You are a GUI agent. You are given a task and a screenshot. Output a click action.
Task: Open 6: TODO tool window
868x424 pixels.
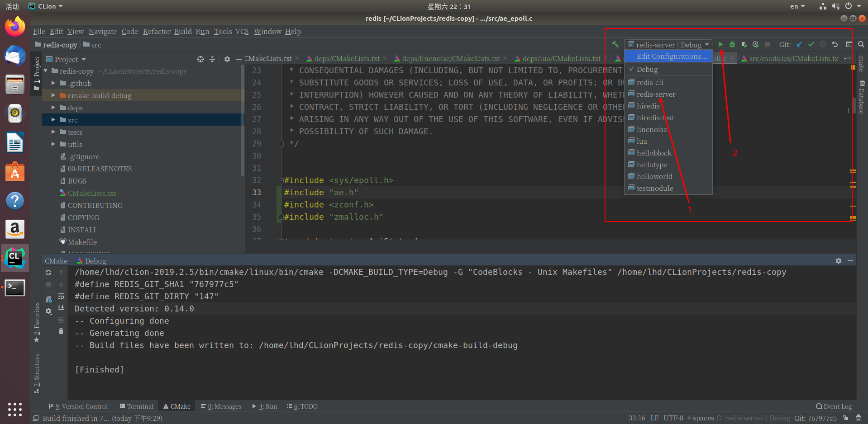click(x=302, y=406)
